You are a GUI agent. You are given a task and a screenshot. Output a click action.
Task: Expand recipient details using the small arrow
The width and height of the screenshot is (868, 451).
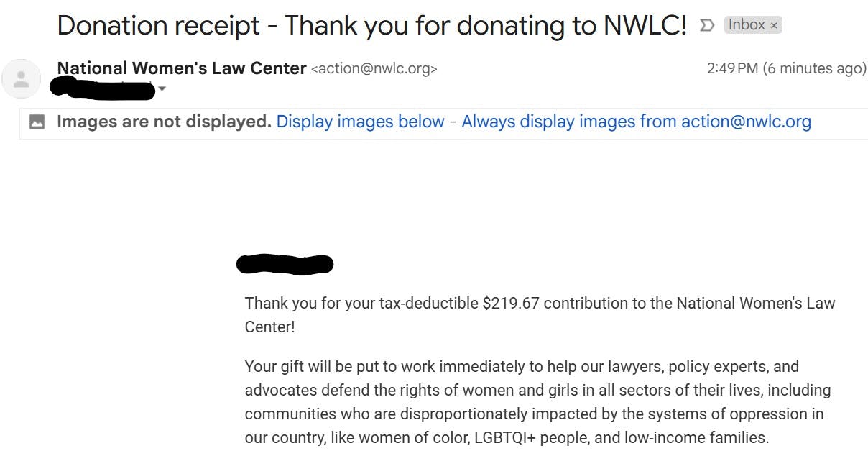click(x=162, y=89)
